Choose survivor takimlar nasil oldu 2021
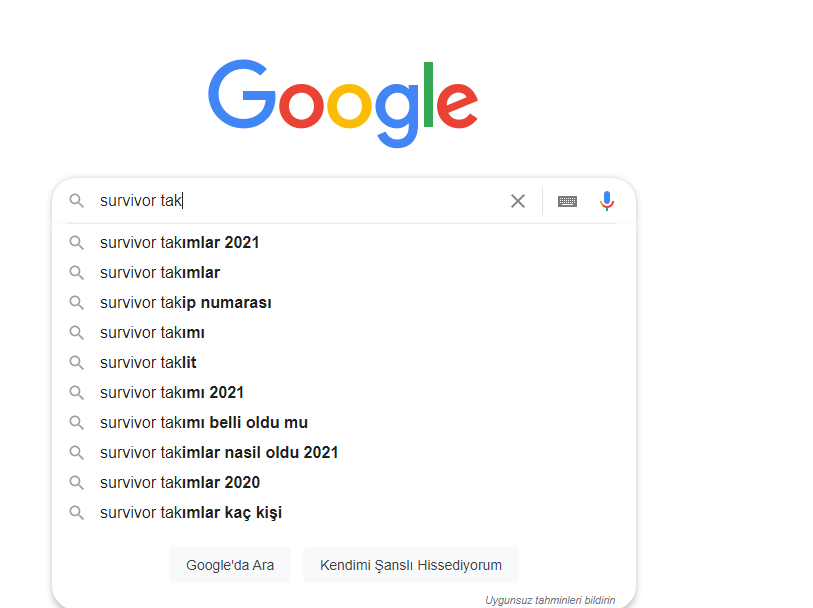The image size is (813, 608). tap(343, 453)
